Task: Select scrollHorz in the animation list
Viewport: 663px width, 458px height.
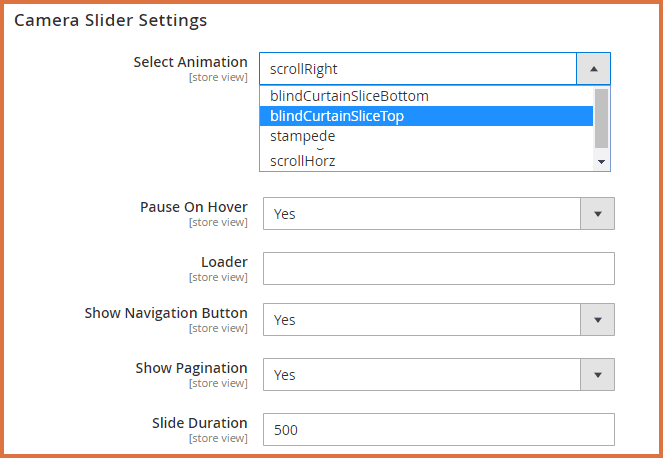Action: click(x=302, y=160)
